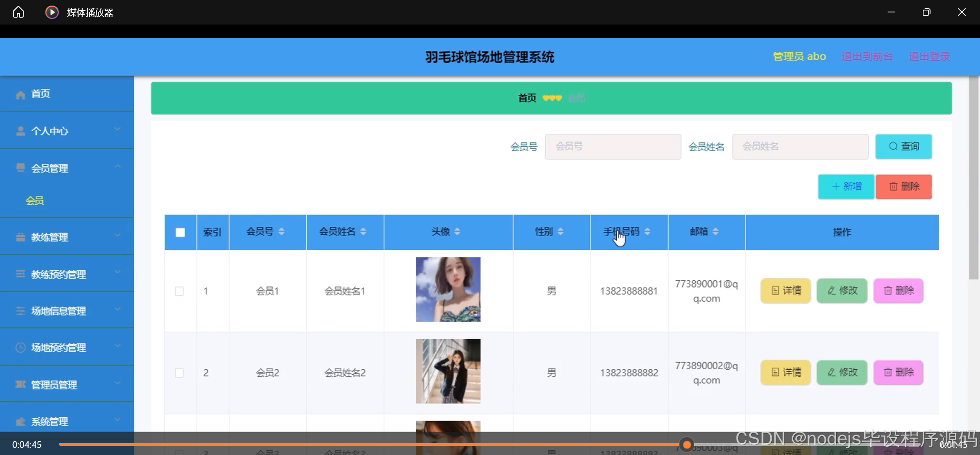This screenshot has width=980, height=455.
Task: Open 管理员管理 in the sidebar
Action: pyautogui.click(x=67, y=384)
